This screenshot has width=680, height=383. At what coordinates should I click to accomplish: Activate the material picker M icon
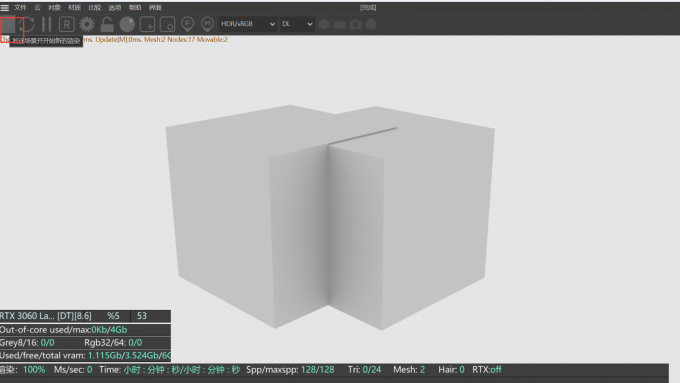coord(207,25)
